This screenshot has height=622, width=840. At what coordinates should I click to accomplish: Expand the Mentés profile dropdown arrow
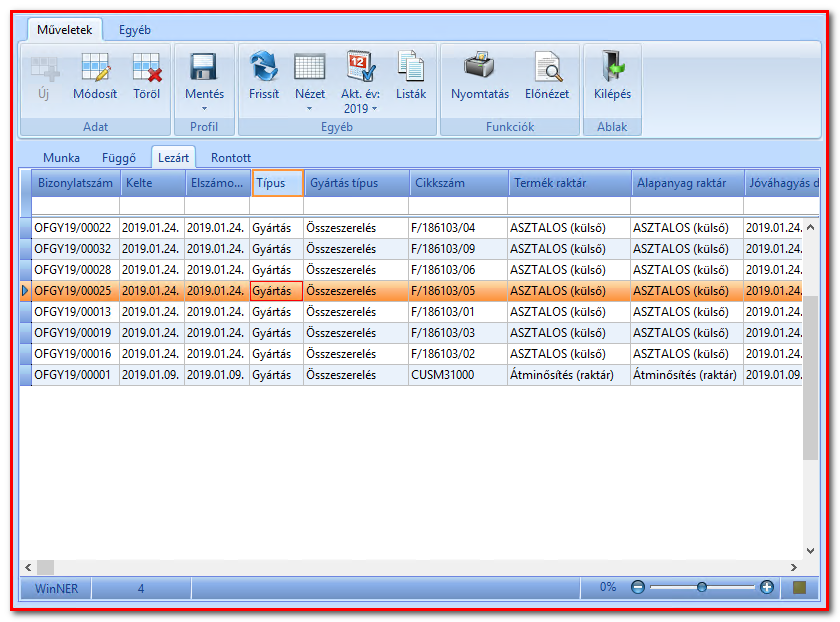[204, 109]
